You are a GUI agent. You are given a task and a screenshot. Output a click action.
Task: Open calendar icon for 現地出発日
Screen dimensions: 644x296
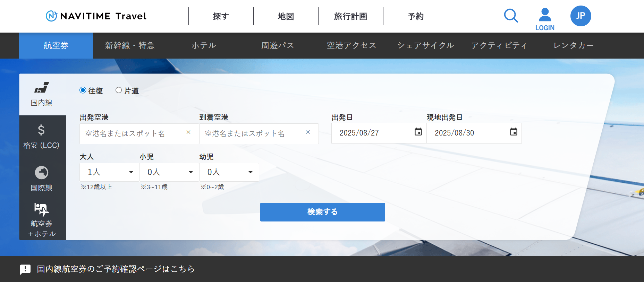point(514,132)
